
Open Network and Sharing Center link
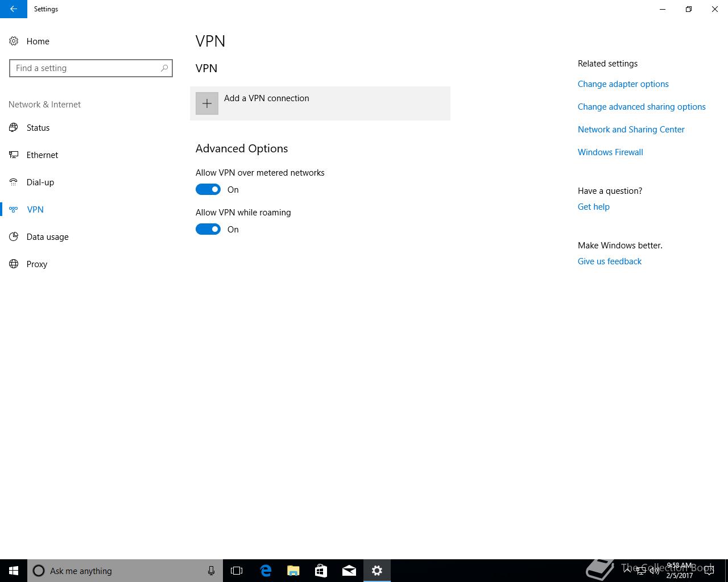point(631,130)
